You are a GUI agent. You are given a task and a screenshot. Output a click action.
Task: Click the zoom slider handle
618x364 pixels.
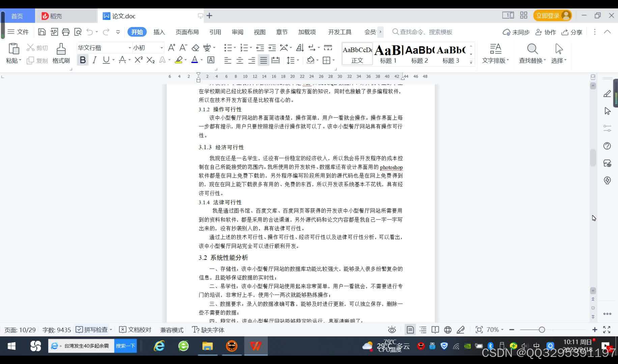542,330
